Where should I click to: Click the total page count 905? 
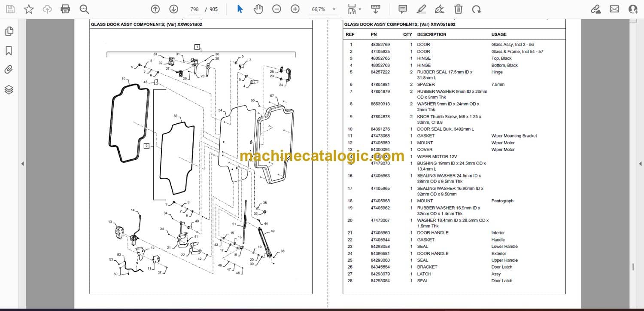click(213, 9)
